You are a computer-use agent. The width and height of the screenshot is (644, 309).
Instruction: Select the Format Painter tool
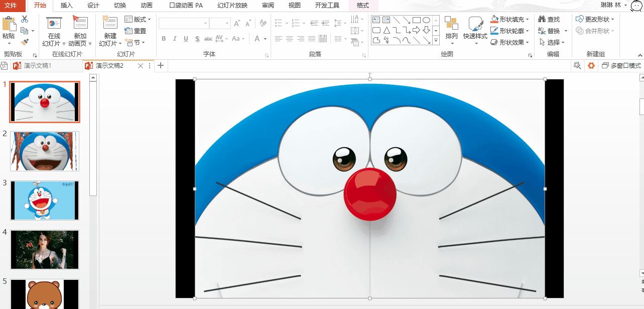tap(24, 41)
